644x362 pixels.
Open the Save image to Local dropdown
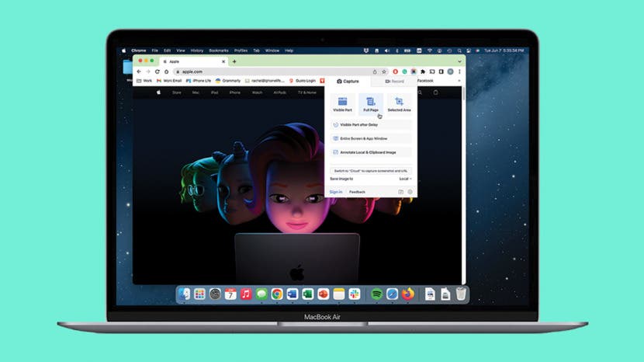pos(405,179)
